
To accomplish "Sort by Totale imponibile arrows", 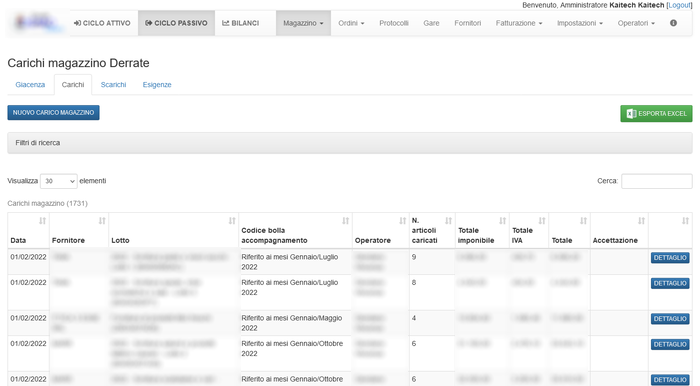I will (503, 221).
